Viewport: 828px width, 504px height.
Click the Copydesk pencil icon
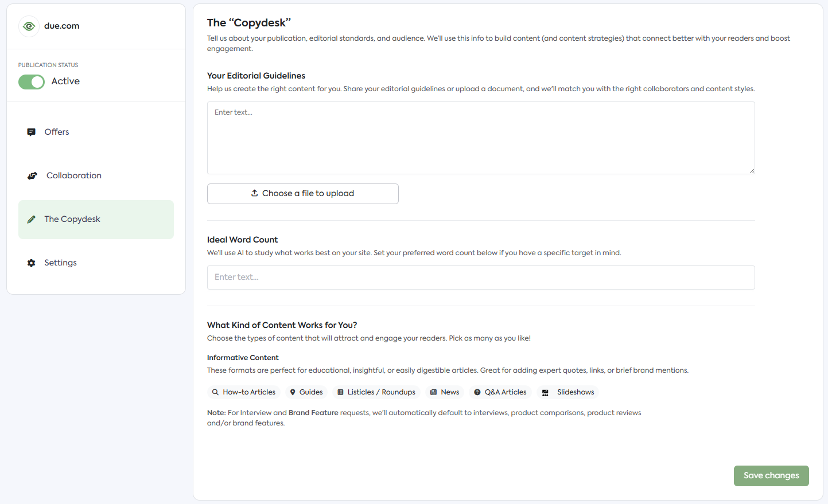(32, 220)
